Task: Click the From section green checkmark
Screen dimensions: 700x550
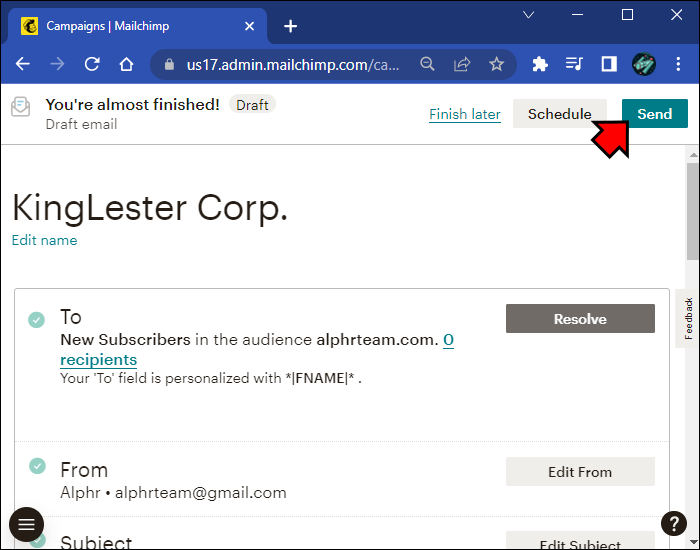Action: click(x=38, y=466)
